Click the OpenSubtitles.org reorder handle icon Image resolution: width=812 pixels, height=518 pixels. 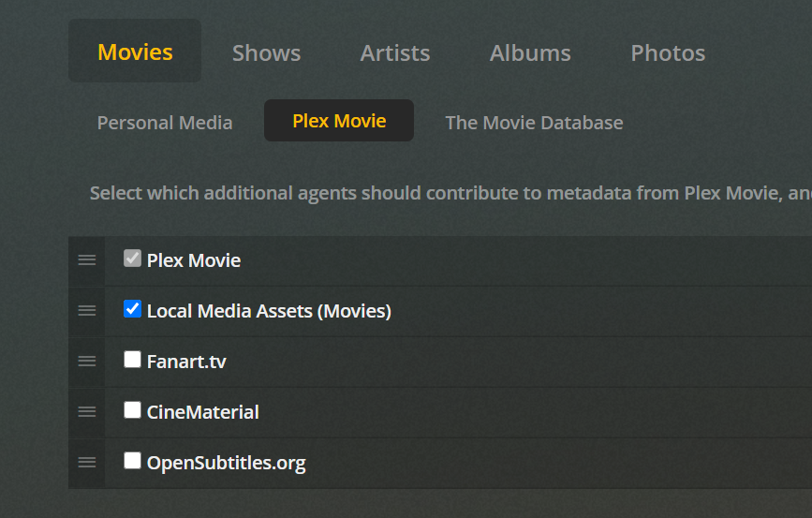(x=87, y=463)
